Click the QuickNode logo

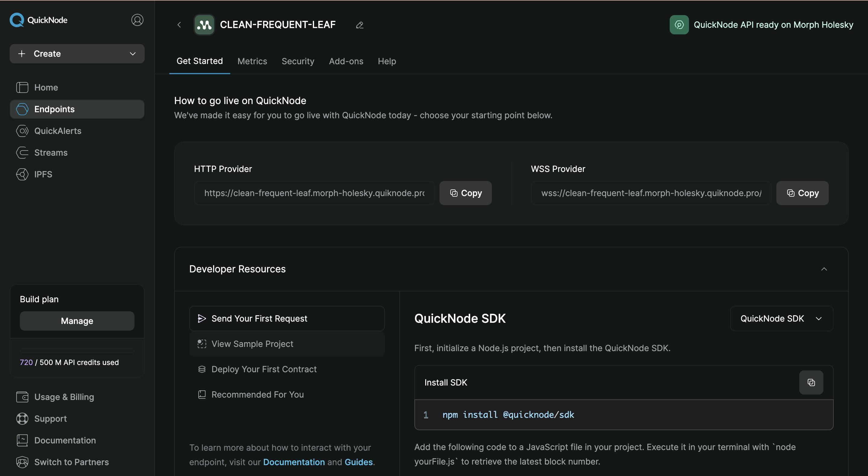[x=38, y=20]
